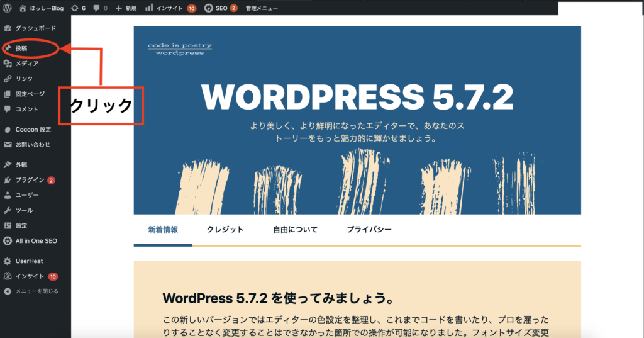
Task: Click the リンク menu label
Action: [x=25, y=79]
